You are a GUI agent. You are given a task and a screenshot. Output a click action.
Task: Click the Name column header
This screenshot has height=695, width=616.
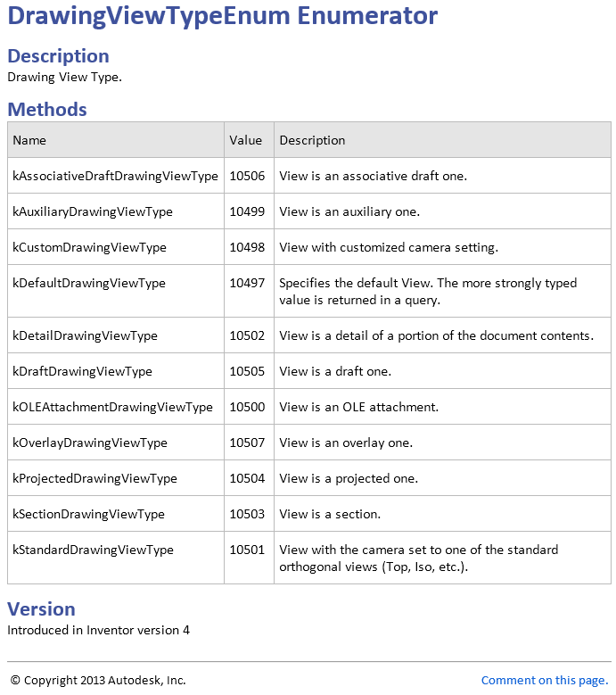pyautogui.click(x=29, y=140)
